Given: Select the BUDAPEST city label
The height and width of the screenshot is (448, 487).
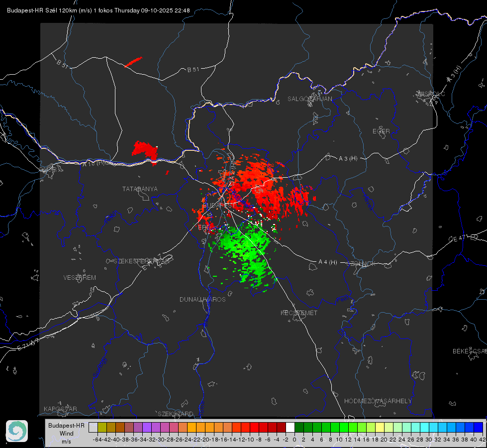Looking at the screenshot, I should point(219,205).
